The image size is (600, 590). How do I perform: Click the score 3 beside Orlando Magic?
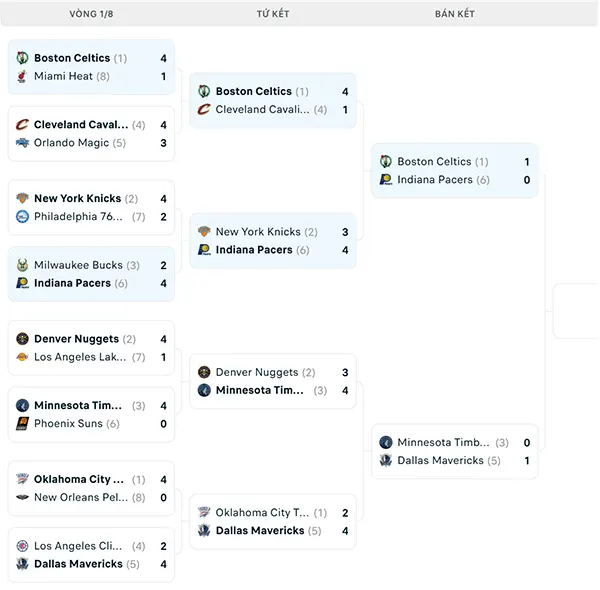163,143
